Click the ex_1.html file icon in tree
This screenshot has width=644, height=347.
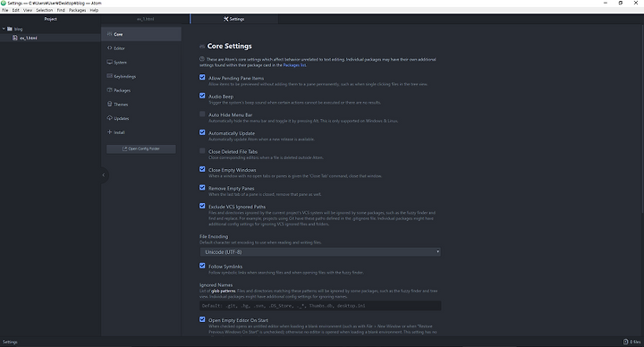[15, 38]
